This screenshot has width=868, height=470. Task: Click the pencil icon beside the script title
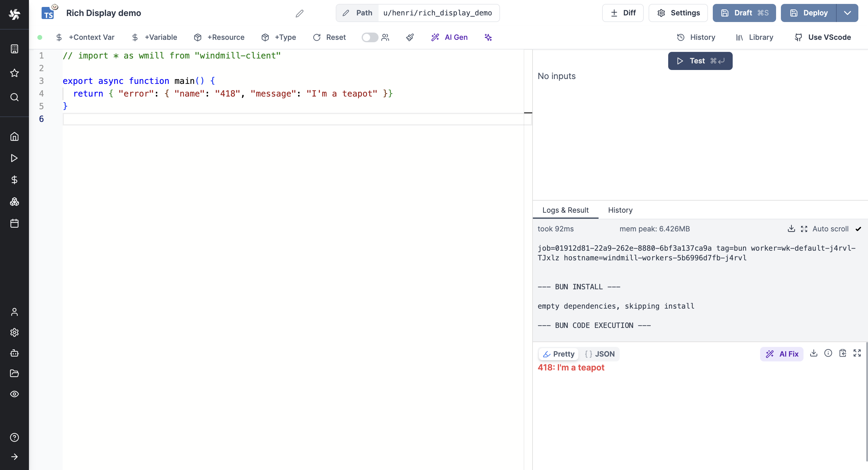click(299, 14)
